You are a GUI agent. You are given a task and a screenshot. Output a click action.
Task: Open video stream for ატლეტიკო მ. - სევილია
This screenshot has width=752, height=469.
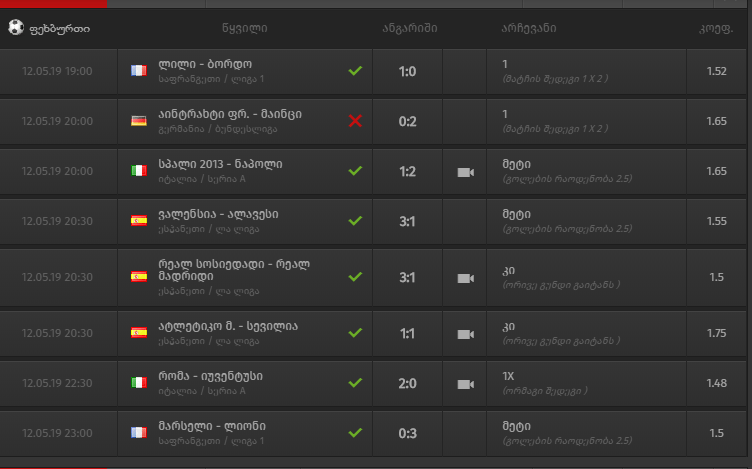[x=465, y=333]
